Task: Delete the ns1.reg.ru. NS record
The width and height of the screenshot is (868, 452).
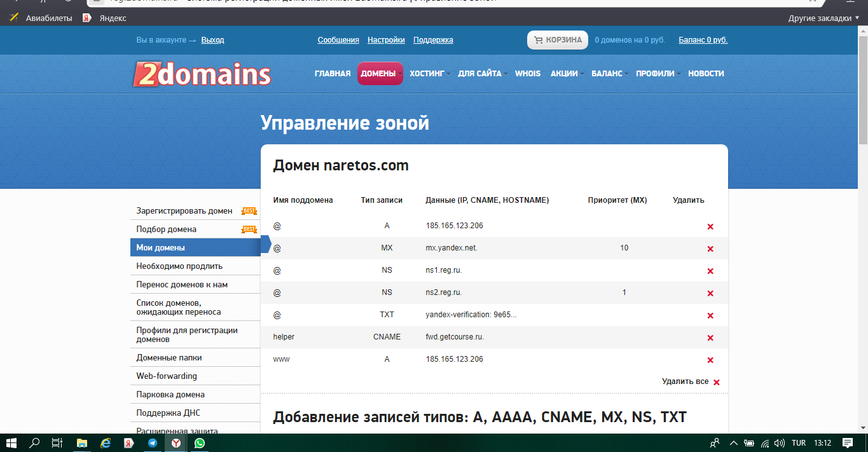Action: click(710, 271)
